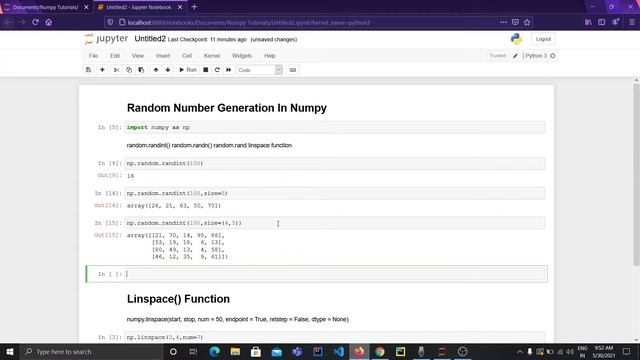Click the Logout button
The height and width of the screenshot is (360, 640).
click(x=543, y=39)
